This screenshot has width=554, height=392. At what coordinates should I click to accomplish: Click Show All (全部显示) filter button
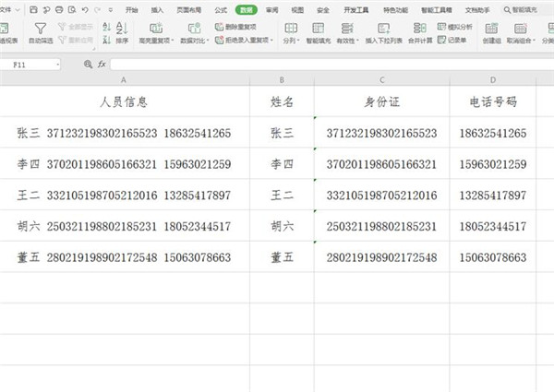coord(76,27)
